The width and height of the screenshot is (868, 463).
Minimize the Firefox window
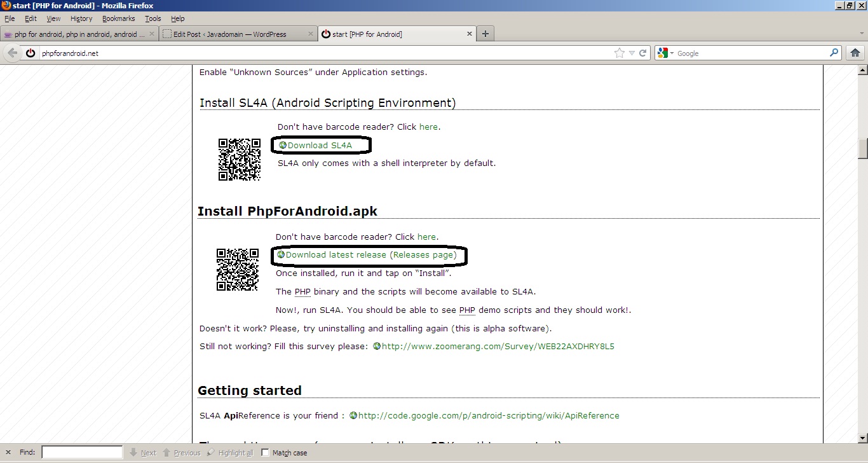pyautogui.click(x=839, y=6)
